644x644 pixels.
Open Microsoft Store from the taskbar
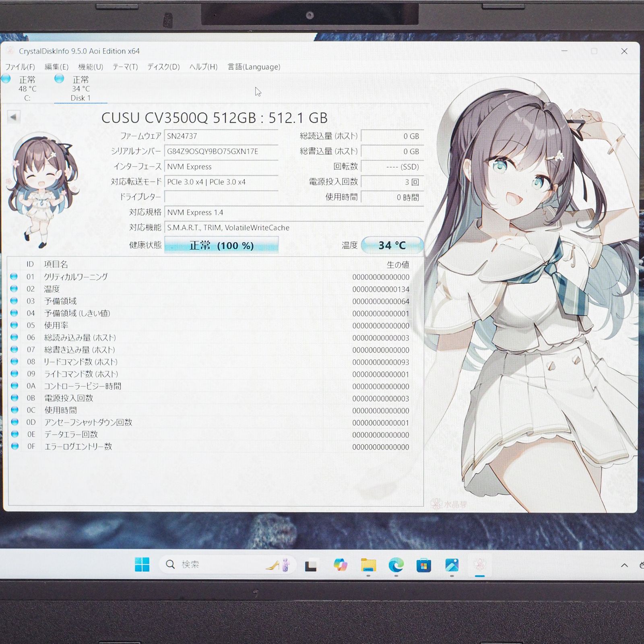pos(424,565)
